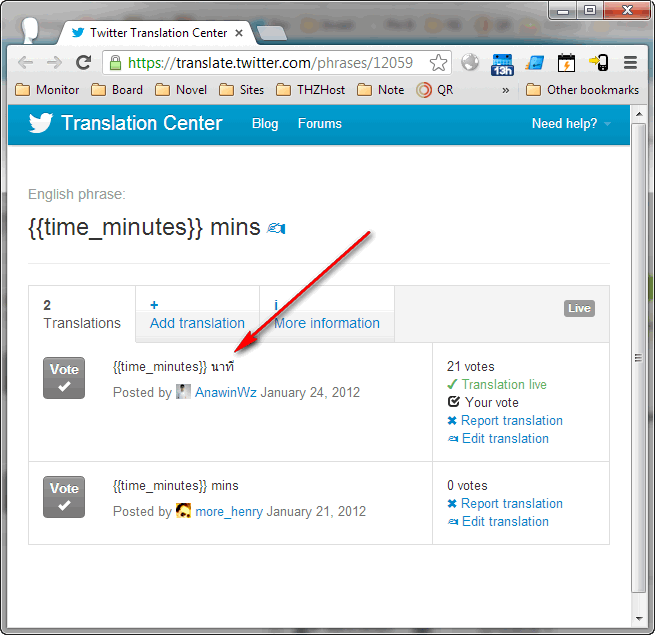
Task: Vote for the 'mins' translation by more_henry
Action: 64,497
